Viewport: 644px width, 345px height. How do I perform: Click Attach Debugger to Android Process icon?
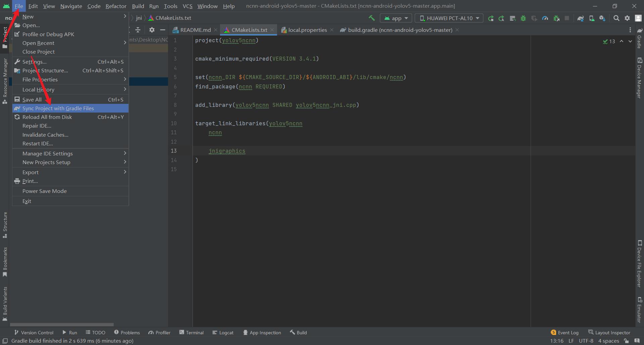coord(556,18)
